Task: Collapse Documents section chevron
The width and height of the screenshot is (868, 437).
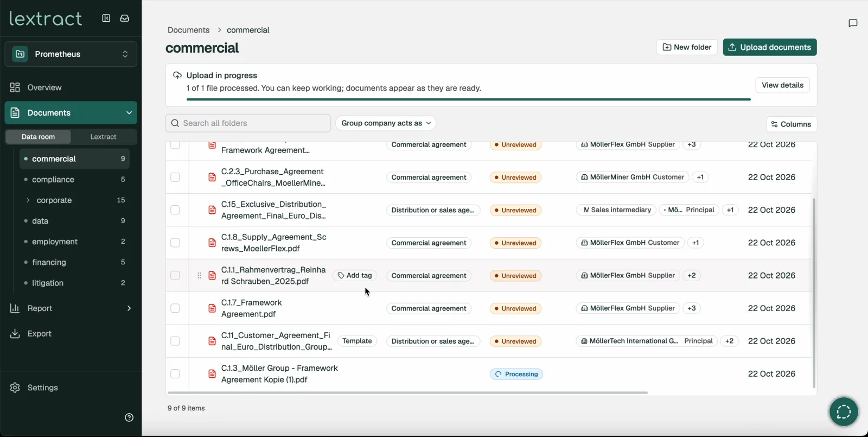Action: [x=129, y=113]
